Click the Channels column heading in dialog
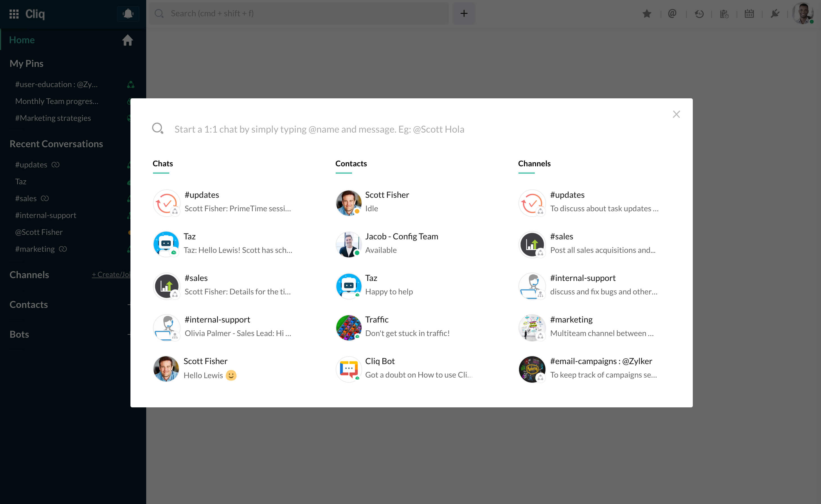Screen dimensions: 821x504 coord(534,164)
